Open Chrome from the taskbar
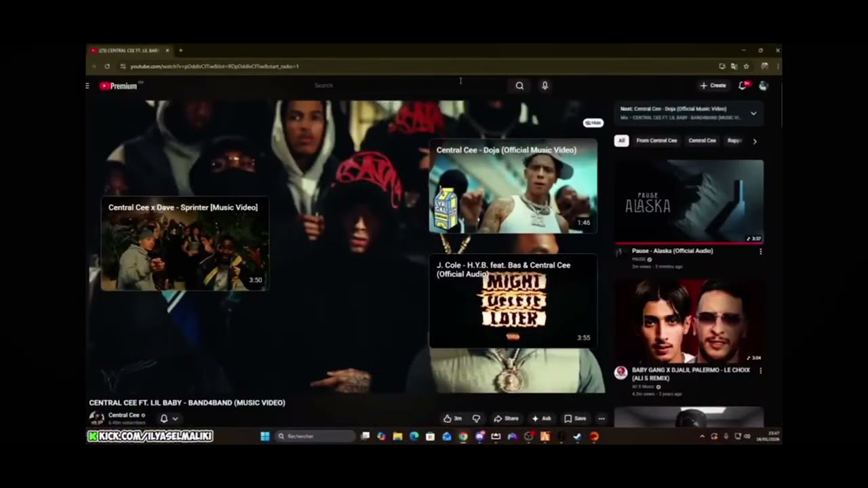 (462, 436)
